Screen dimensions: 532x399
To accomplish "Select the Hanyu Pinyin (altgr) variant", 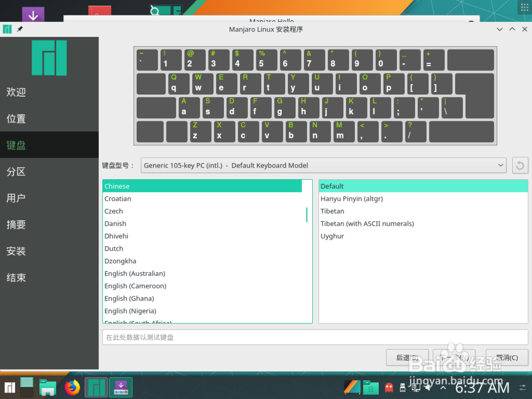I will pyautogui.click(x=423, y=199).
